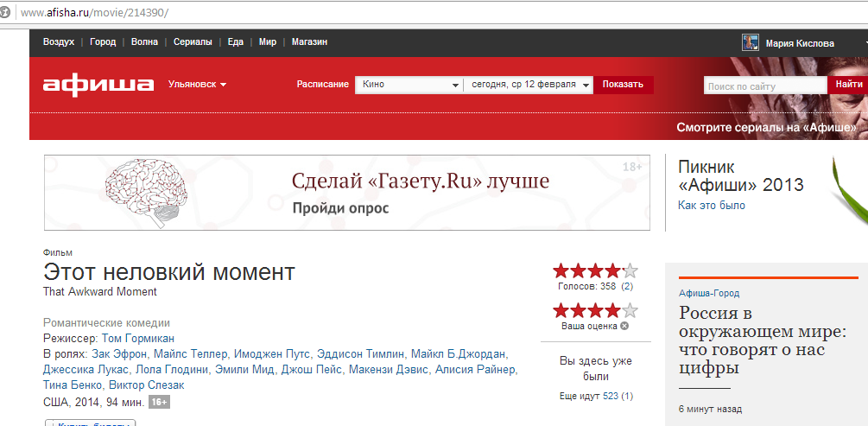
Task: Open the Как это было link
Action: (712, 206)
